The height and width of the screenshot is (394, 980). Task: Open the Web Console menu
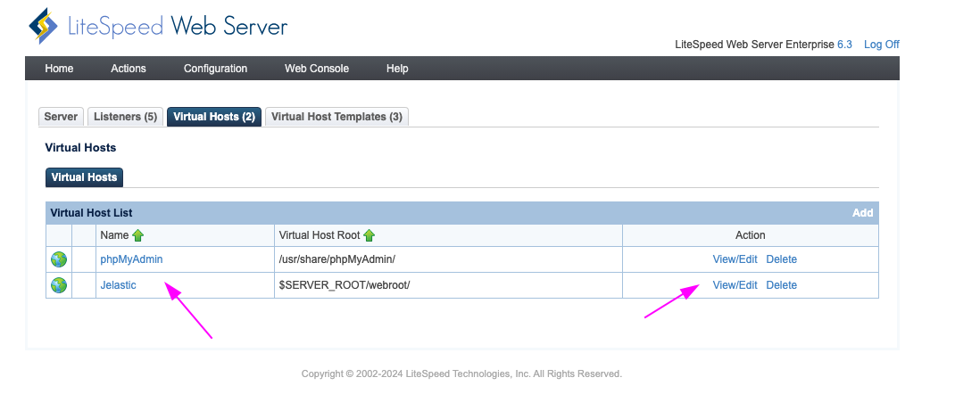(317, 69)
